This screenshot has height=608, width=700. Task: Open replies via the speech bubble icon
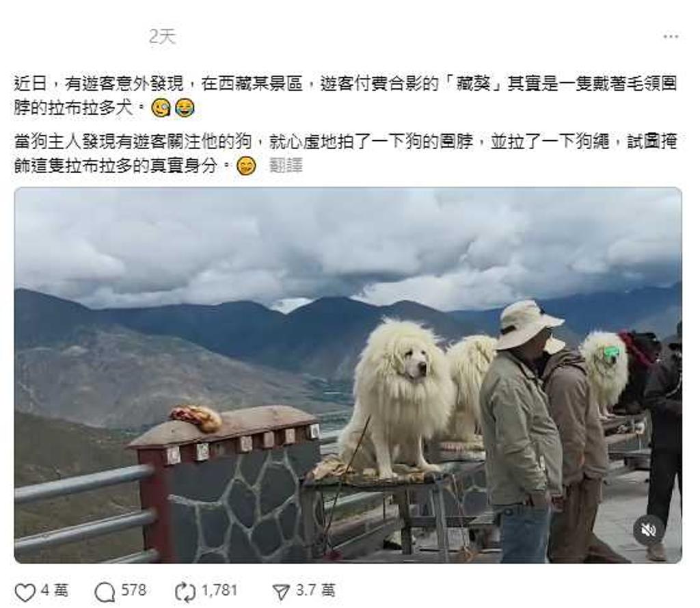[105, 592]
